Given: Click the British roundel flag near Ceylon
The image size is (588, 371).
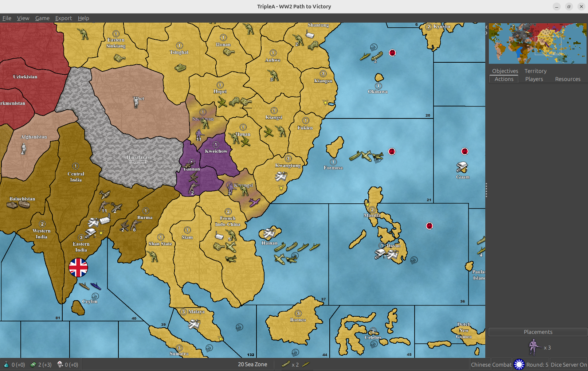Looking at the screenshot, I should tap(78, 267).
